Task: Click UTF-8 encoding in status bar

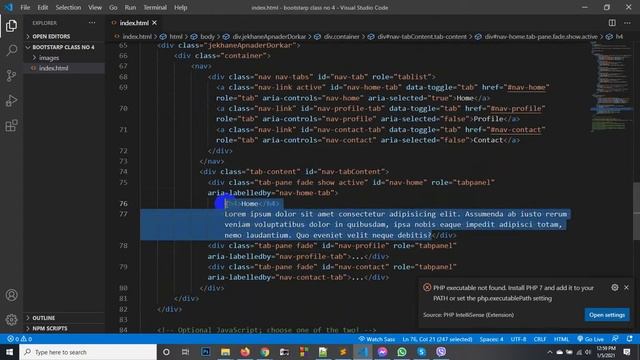Action: 518,339
